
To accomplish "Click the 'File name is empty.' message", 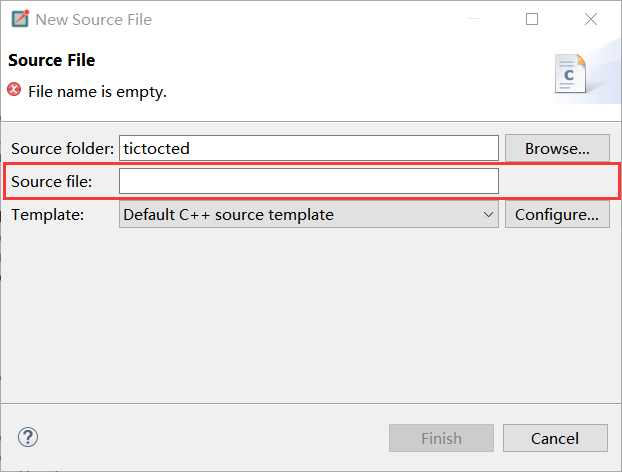I will tap(97, 92).
